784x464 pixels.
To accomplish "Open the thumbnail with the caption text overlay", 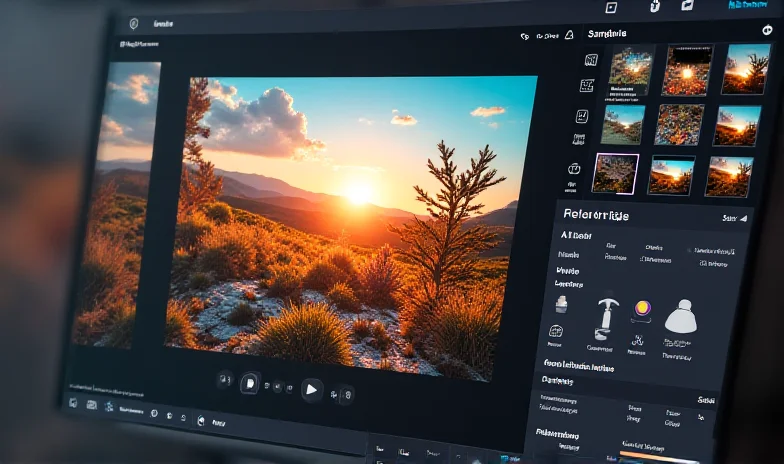I will click(632, 70).
